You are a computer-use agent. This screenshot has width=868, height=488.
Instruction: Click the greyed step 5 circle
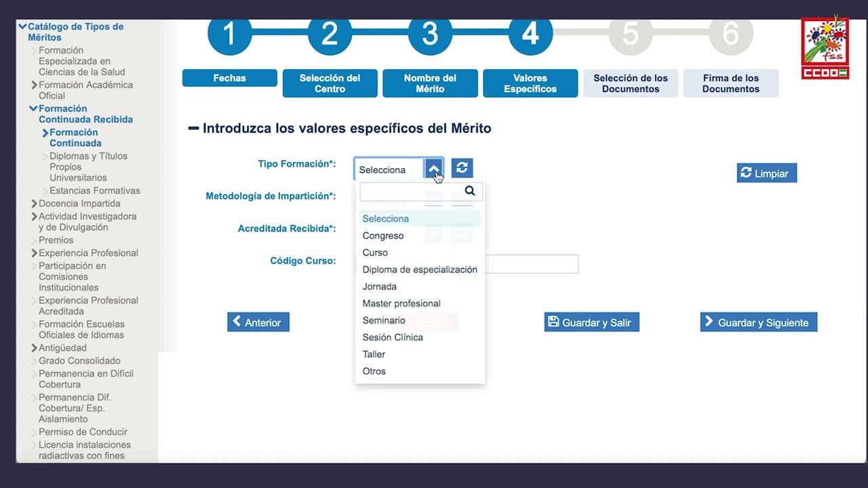click(x=631, y=34)
